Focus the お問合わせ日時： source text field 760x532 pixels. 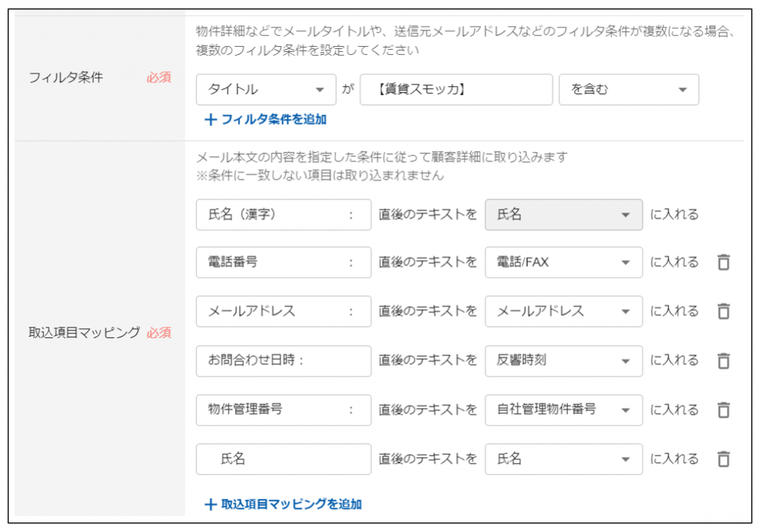[284, 361]
